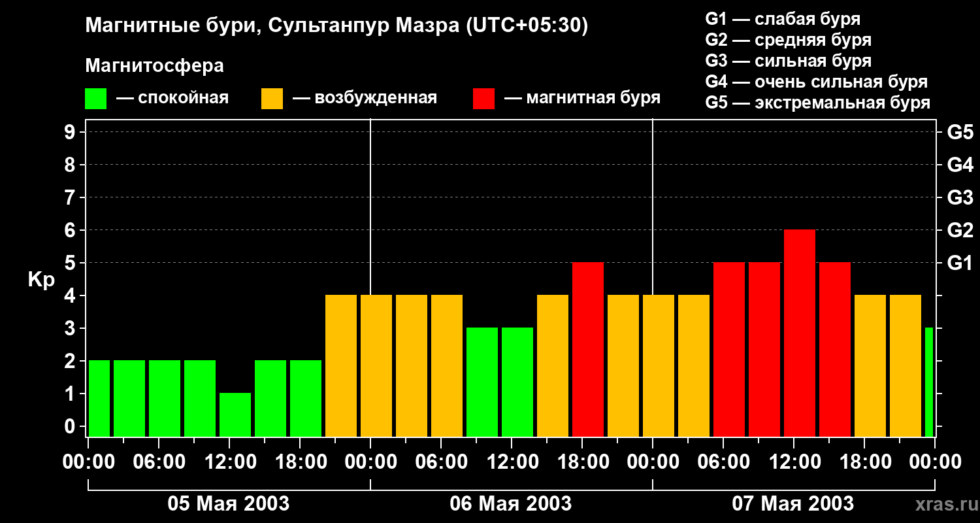This screenshot has width=980, height=523.
Task: Click the "Kp" axis label
Action: click(x=42, y=280)
